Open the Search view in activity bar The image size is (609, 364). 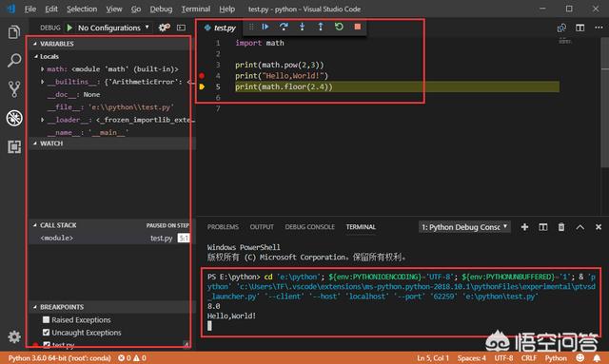(x=14, y=60)
